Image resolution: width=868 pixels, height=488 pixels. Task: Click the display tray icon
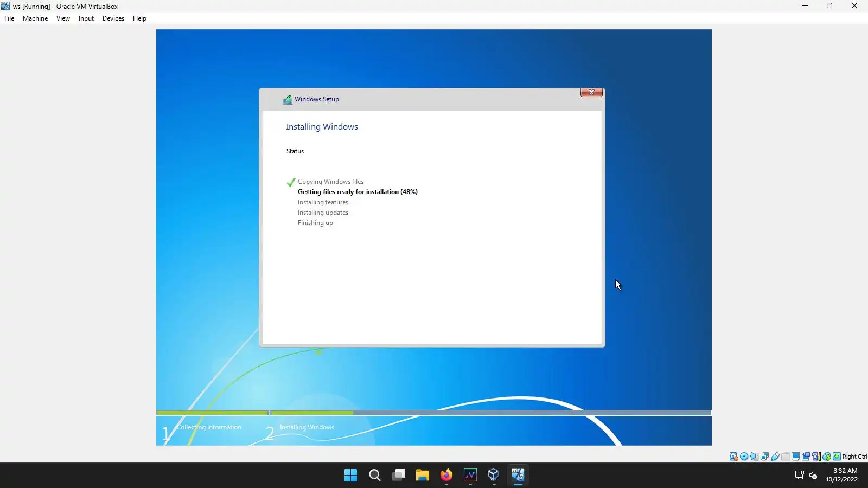[x=799, y=476]
